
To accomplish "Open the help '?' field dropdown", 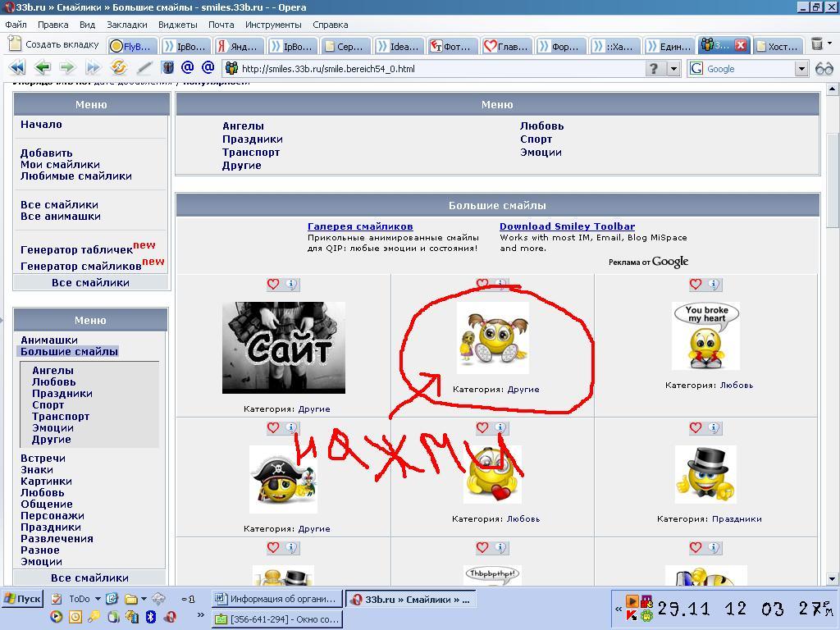I will (674, 69).
